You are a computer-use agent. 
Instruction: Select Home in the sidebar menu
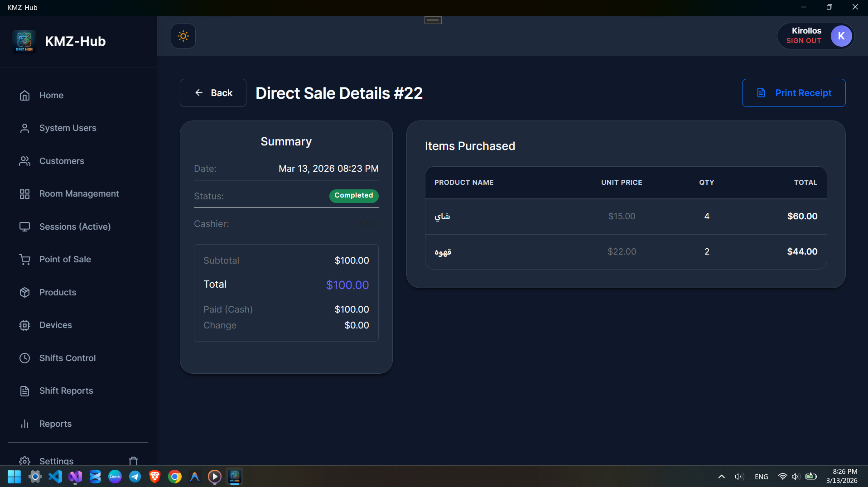coord(24,95)
